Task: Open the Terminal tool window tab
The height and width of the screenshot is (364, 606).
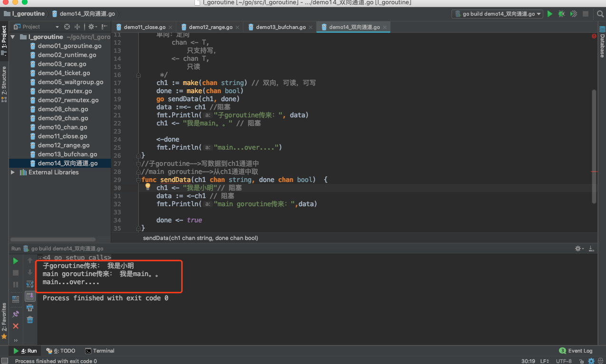Action: 99,351
